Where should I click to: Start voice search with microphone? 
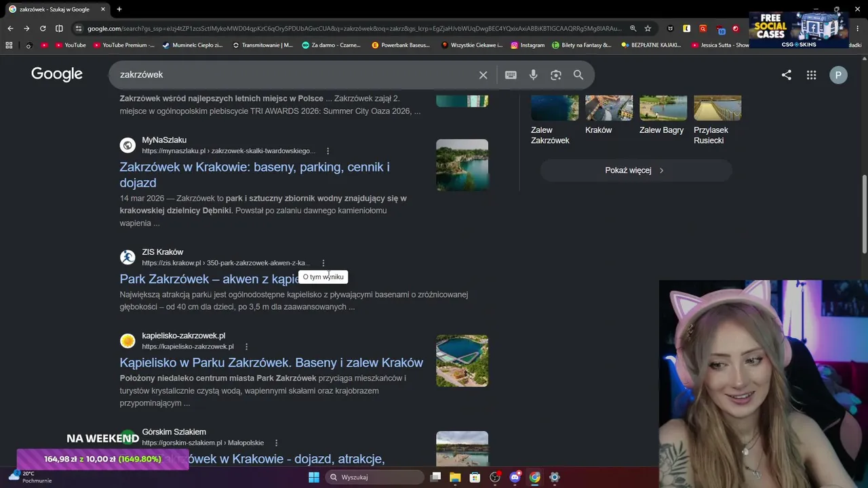[534, 75]
